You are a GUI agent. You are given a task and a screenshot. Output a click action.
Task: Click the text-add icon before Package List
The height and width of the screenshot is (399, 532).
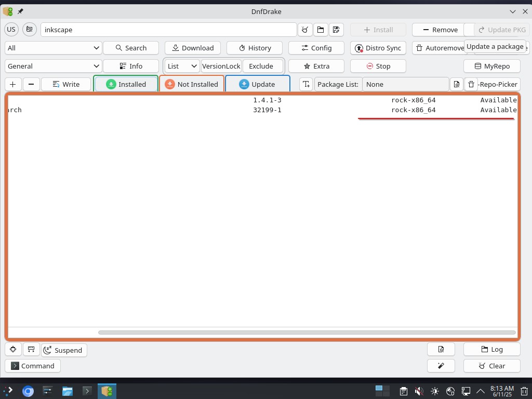[306, 84]
